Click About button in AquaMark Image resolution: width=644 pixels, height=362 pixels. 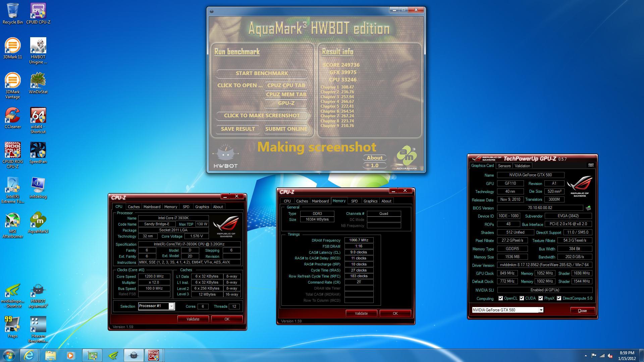point(374,158)
